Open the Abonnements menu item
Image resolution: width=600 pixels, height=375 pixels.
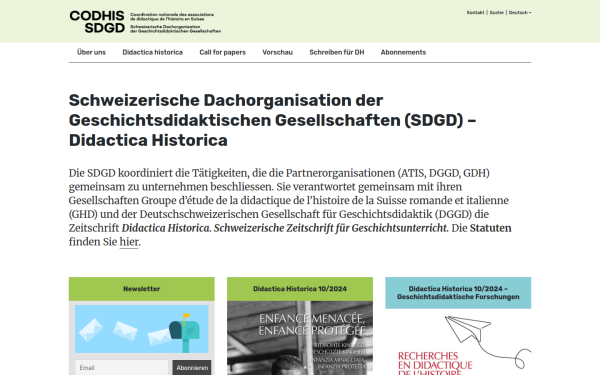pyautogui.click(x=403, y=52)
